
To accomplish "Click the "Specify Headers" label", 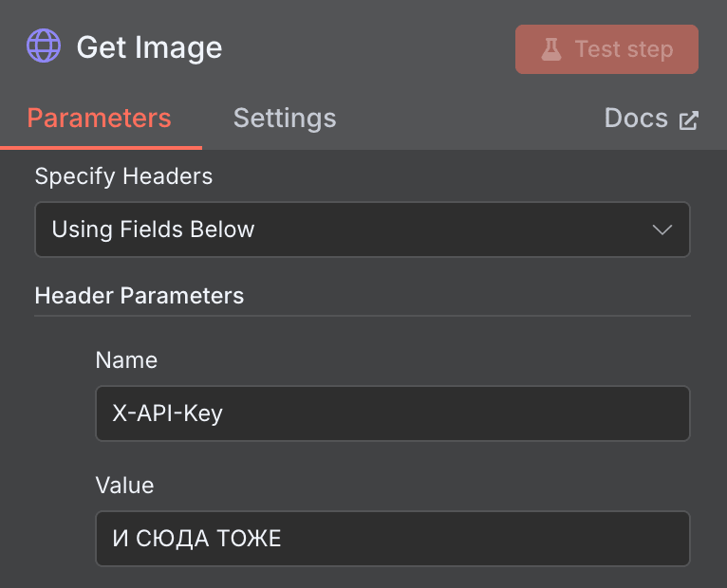I will (123, 176).
